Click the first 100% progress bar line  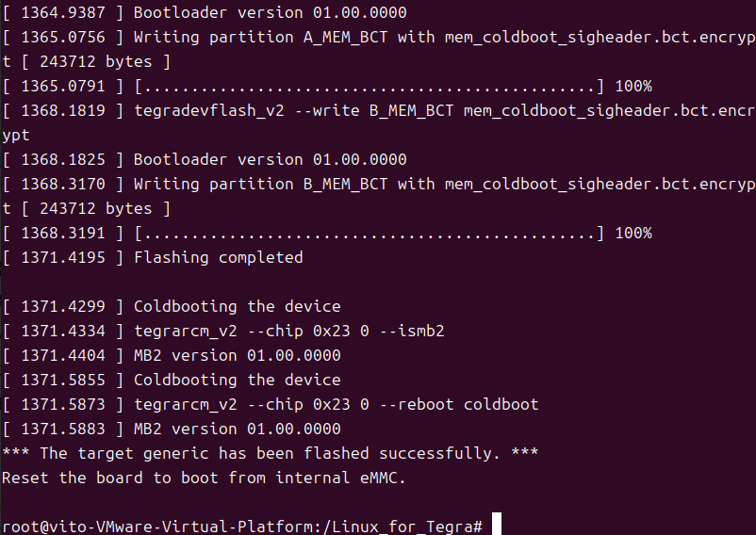(x=327, y=87)
